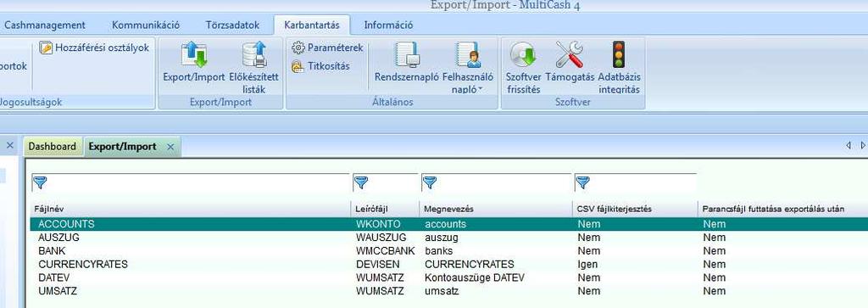Click WKONTO descriptor cell
The height and width of the screenshot is (308, 868).
(378, 224)
